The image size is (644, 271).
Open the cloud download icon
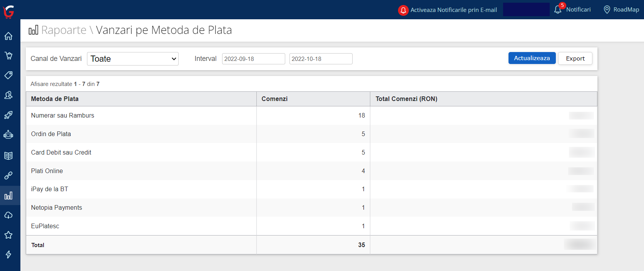(8, 215)
